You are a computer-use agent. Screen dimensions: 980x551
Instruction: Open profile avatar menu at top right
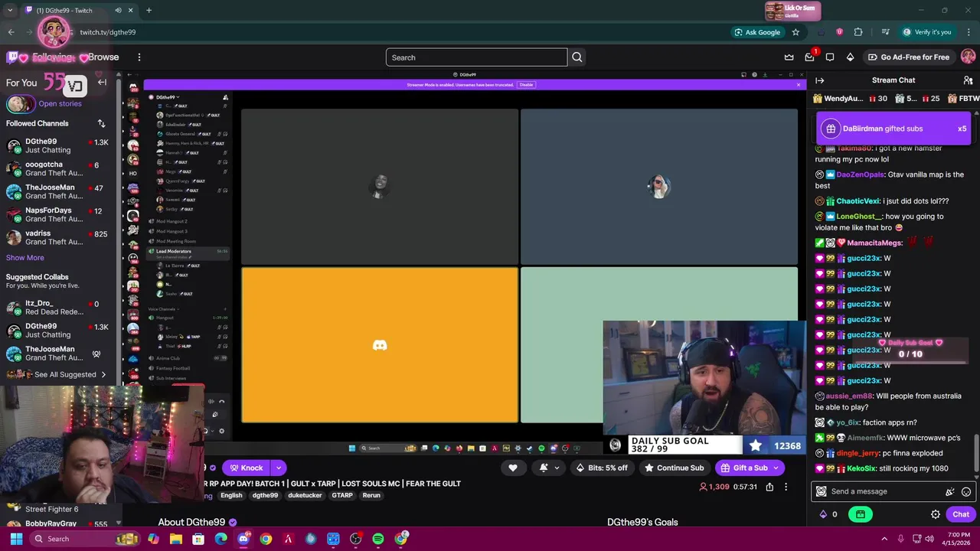[x=968, y=57]
